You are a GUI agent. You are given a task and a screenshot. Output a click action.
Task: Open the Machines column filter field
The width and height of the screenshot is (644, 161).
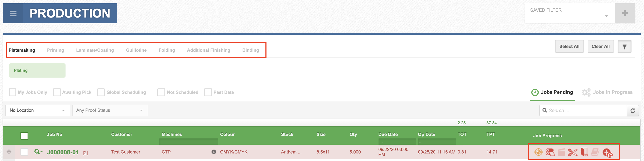[x=189, y=142]
